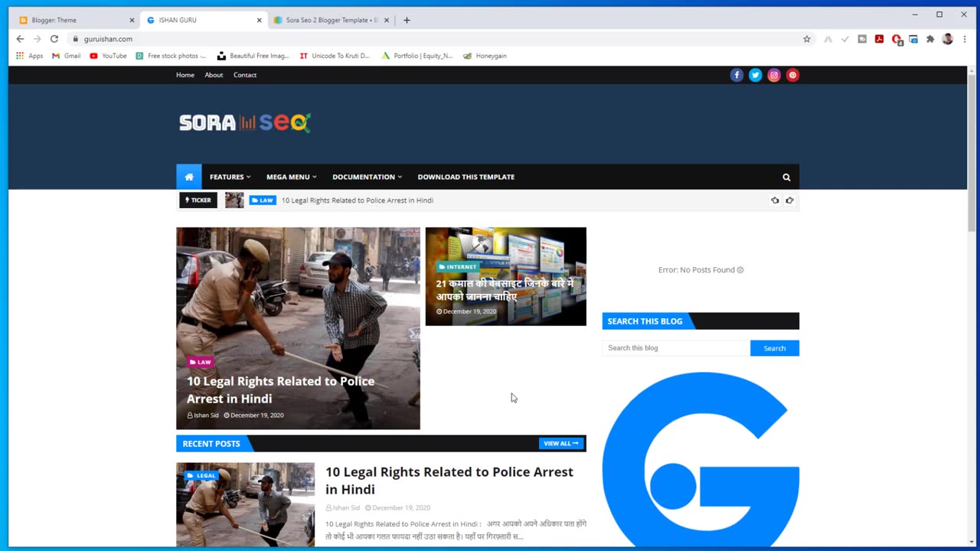Open the ticker post headline link
Screen dimensions: 980x551
[x=358, y=201]
